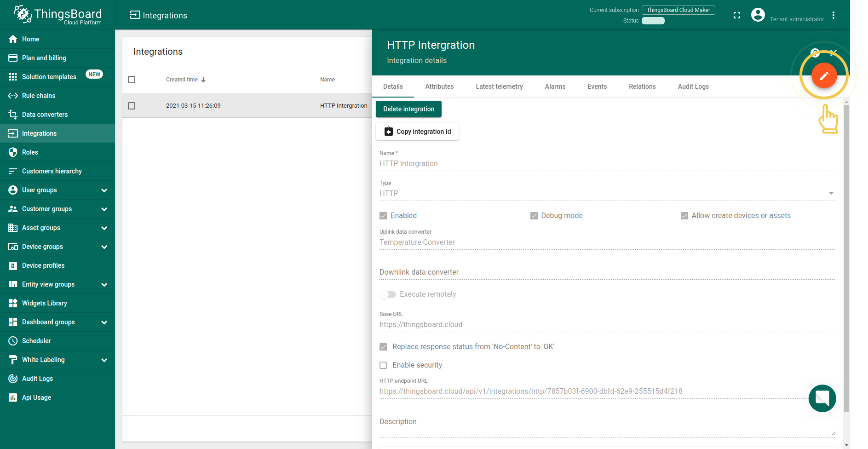The image size is (868, 449).
Task: Open Device profiles icon
Action: [x=13, y=265]
